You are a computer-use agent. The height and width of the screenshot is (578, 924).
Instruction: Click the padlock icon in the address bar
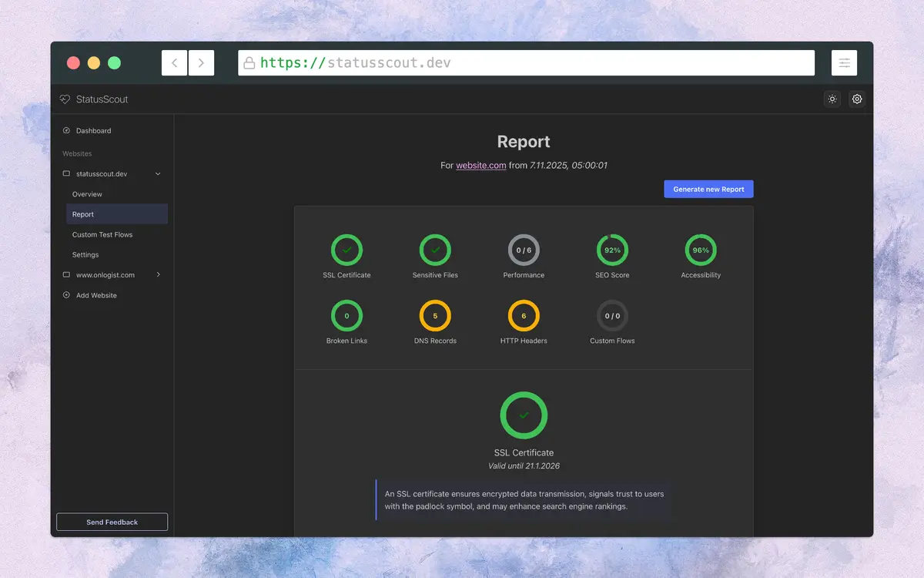[x=249, y=62]
